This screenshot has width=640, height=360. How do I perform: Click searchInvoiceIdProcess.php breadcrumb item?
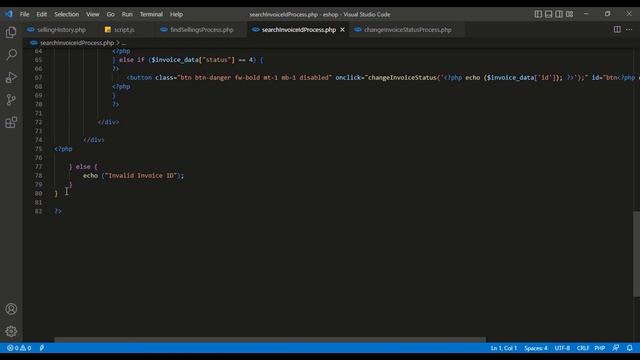tap(77, 43)
